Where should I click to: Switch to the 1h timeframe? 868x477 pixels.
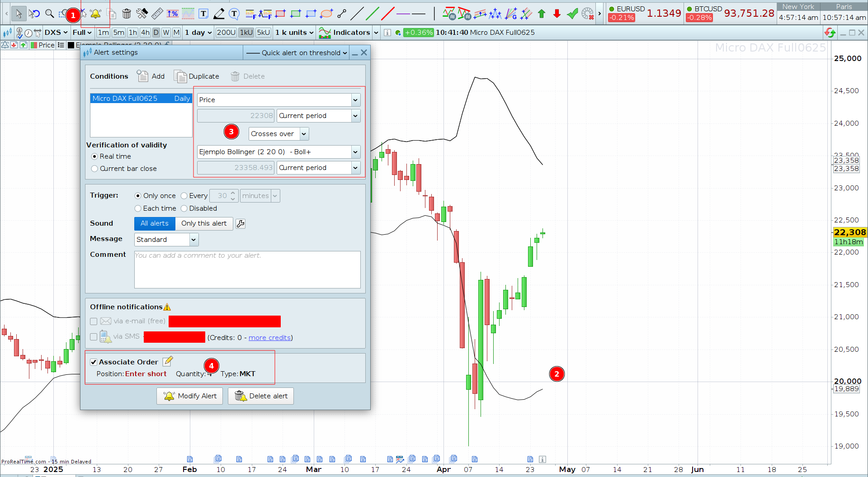(132, 33)
